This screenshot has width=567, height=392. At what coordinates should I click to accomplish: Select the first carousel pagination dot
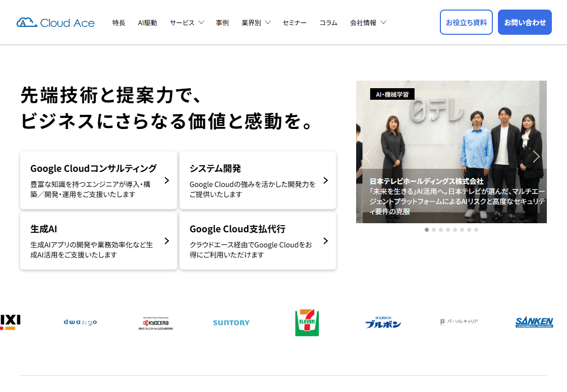click(426, 229)
